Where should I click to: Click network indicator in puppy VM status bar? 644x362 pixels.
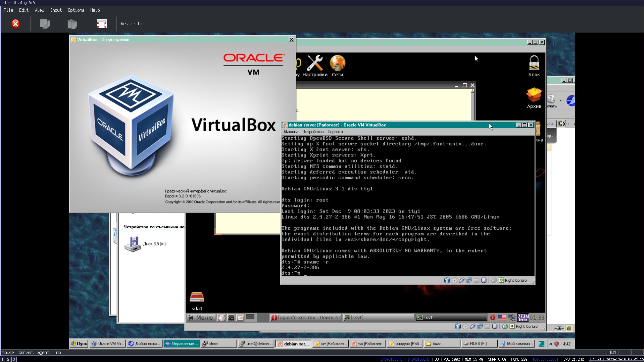[x=480, y=326]
